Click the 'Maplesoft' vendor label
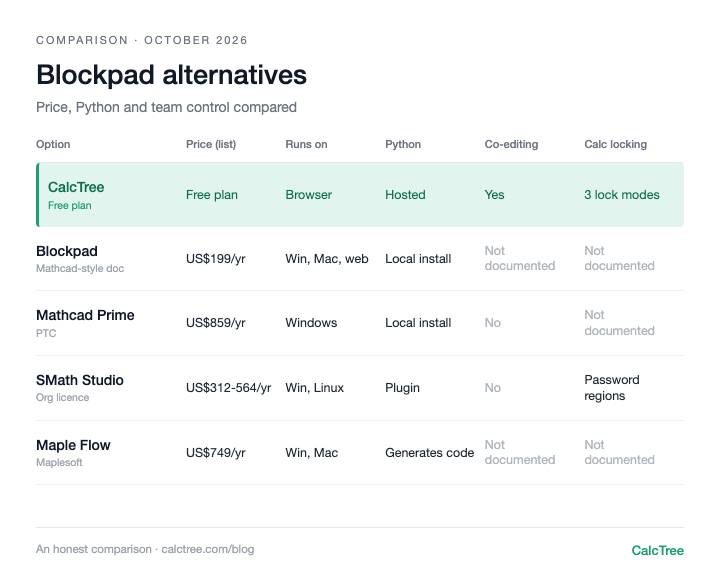Viewport: 720px width, 576px height. tap(59, 463)
